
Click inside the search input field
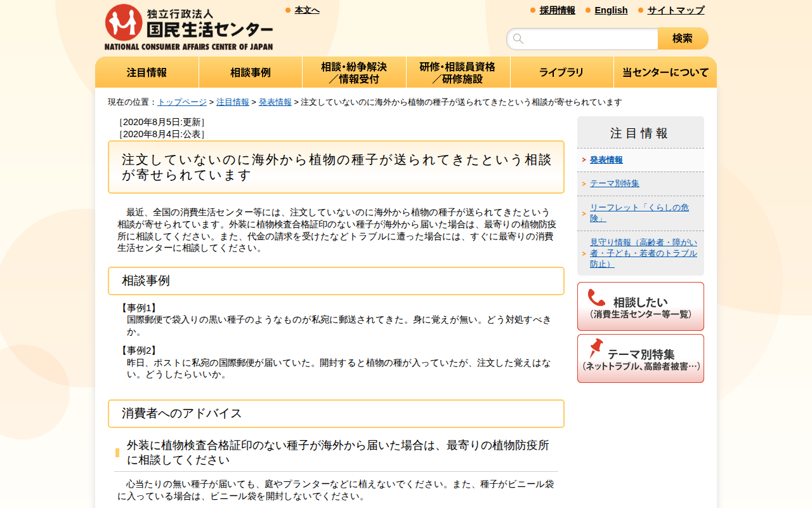coord(584,39)
